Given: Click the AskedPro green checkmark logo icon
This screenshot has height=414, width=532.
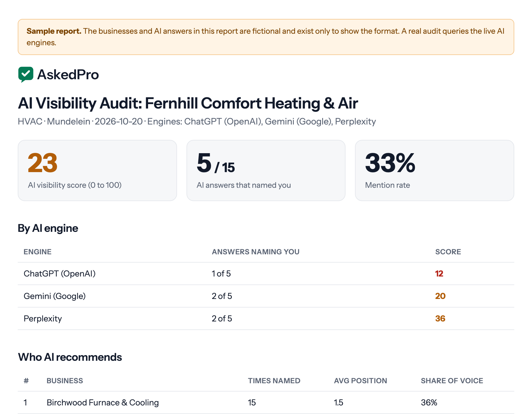Looking at the screenshot, I should click(26, 75).
